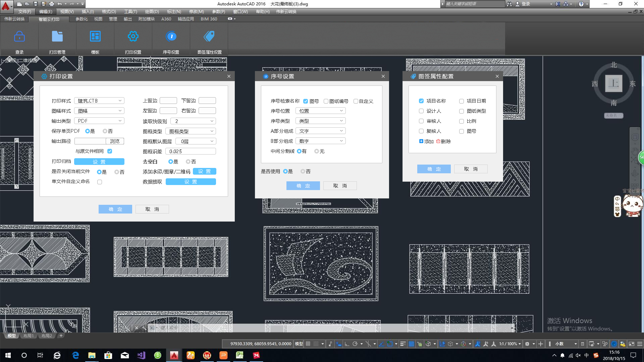Open Windows Start menu

(8, 355)
